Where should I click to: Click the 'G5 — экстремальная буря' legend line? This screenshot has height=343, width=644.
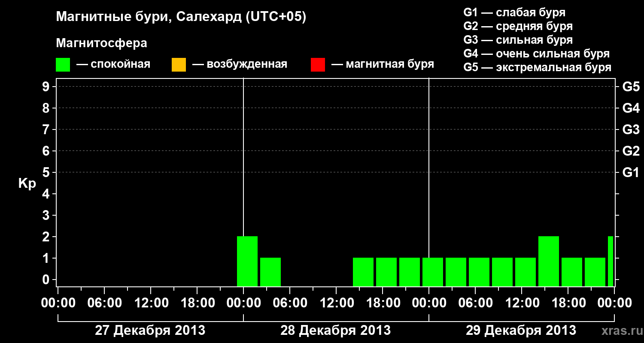click(538, 67)
